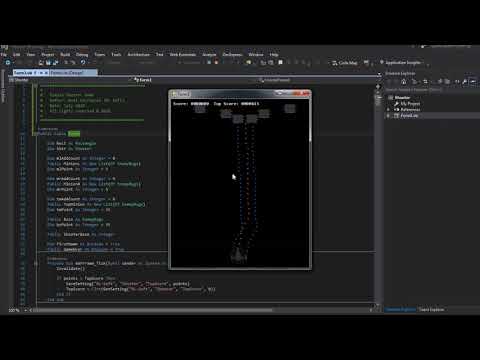Open the Tools menu
The width and height of the screenshot is (480, 360).
coord(116,54)
